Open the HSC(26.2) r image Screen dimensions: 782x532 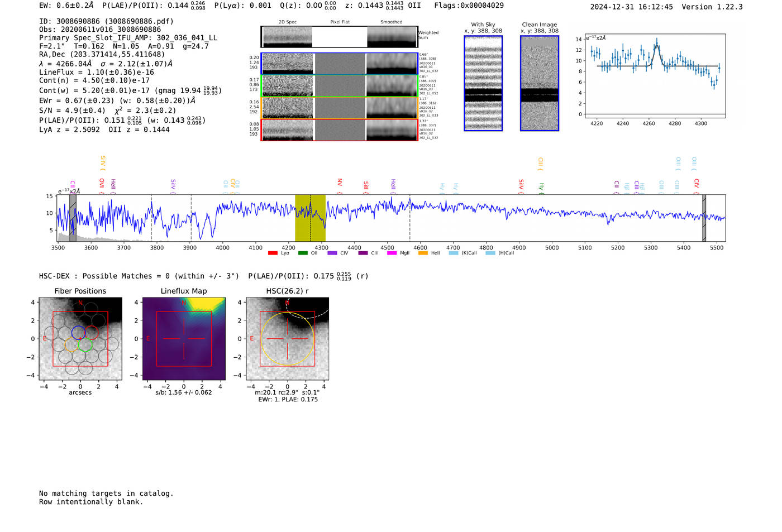[x=287, y=339]
